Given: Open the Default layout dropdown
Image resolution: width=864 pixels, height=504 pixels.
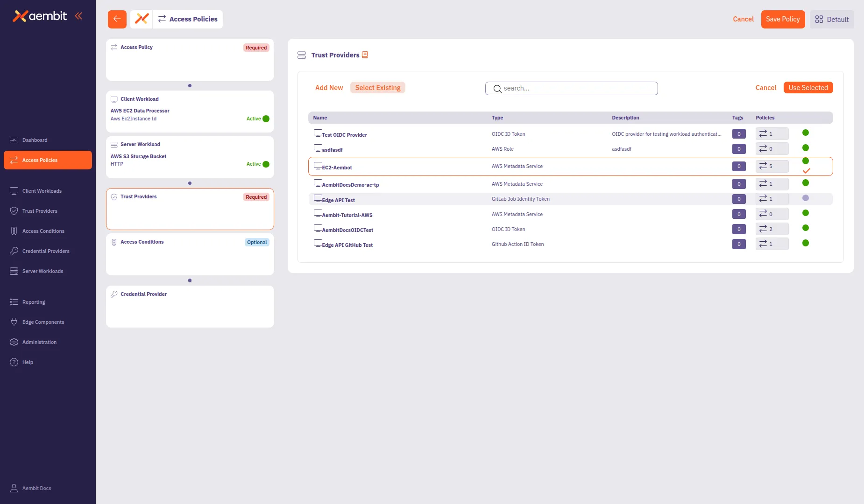Looking at the screenshot, I should click(832, 19).
